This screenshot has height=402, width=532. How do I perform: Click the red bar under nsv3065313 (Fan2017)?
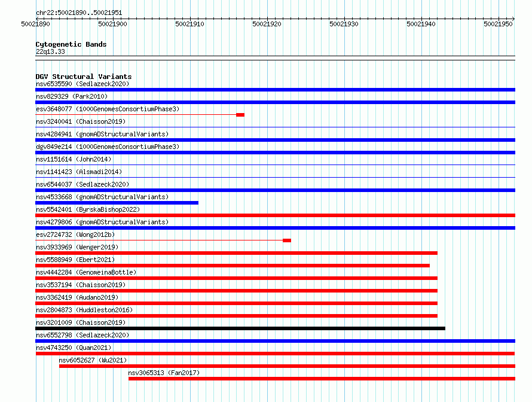[322, 379]
